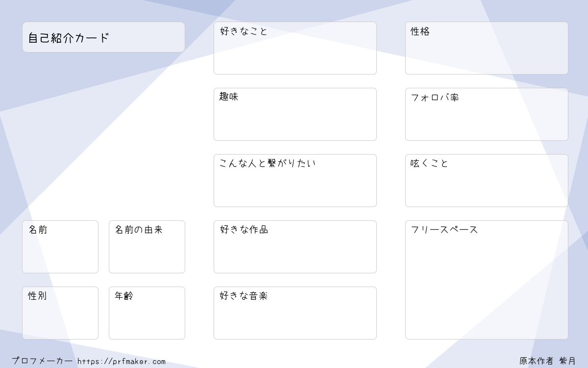588x368 pixels.
Task: Click the 呟くこと field
Action: [487, 181]
